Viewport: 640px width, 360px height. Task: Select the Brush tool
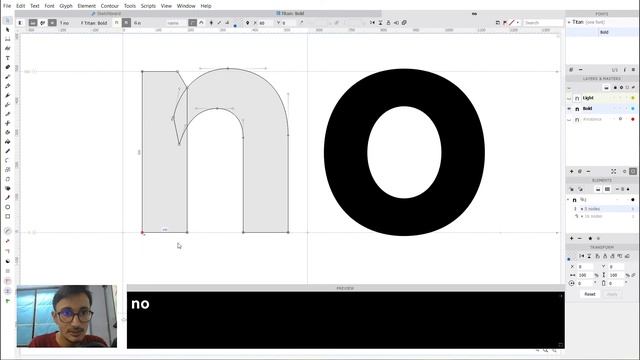(7, 76)
